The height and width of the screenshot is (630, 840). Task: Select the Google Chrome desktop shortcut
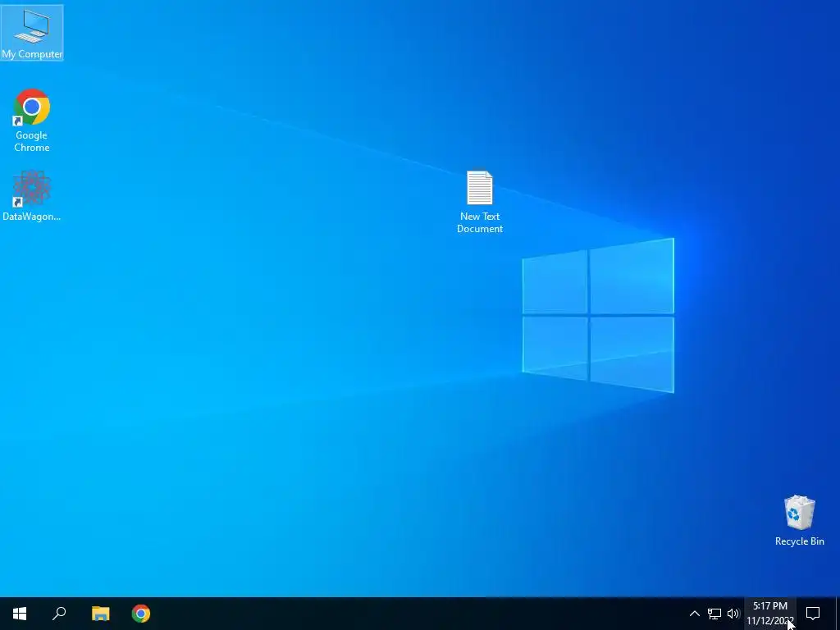pyautogui.click(x=32, y=121)
